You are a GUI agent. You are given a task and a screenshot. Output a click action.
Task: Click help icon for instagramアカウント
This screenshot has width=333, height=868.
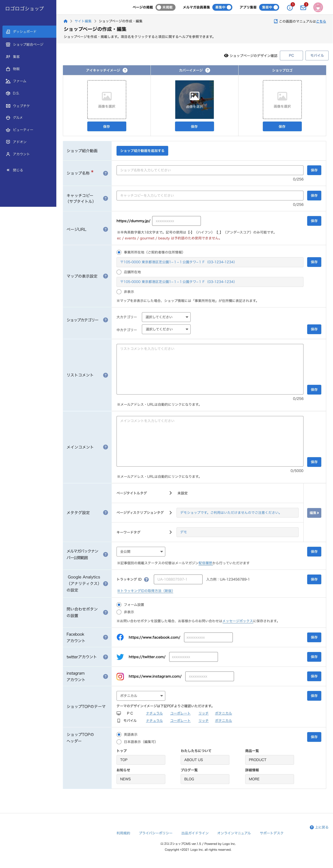pyautogui.click(x=106, y=676)
